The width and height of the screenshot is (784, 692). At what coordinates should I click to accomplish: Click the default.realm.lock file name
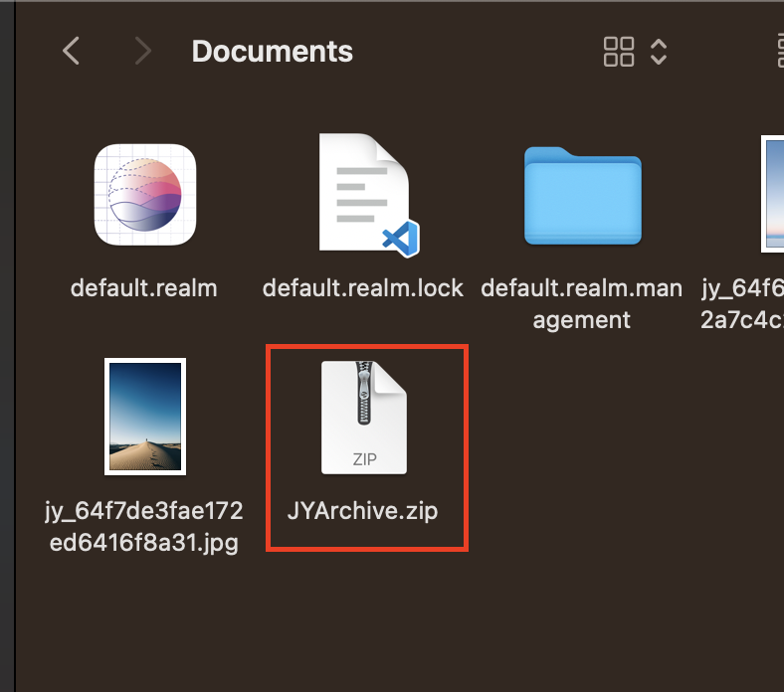click(363, 288)
